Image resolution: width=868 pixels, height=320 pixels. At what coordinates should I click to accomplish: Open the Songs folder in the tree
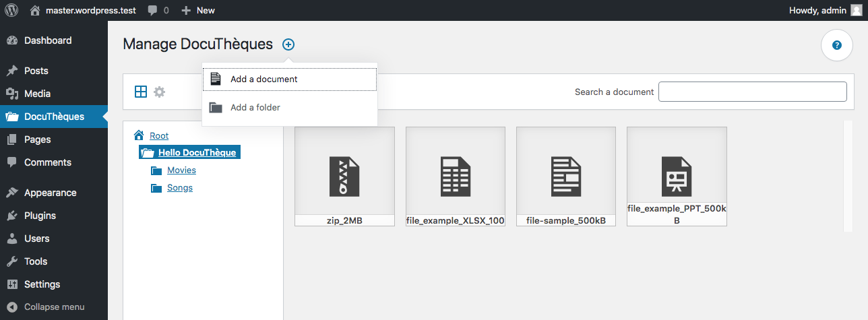point(180,187)
